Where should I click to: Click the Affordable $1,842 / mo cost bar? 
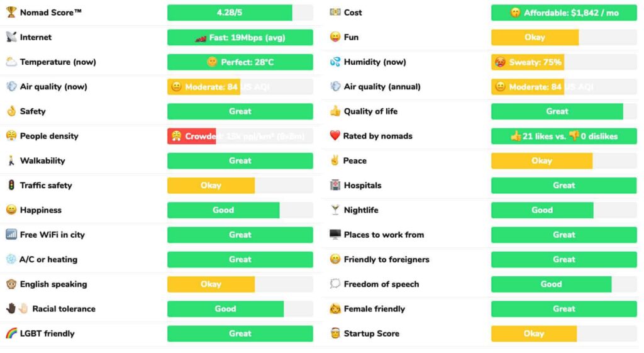click(564, 13)
